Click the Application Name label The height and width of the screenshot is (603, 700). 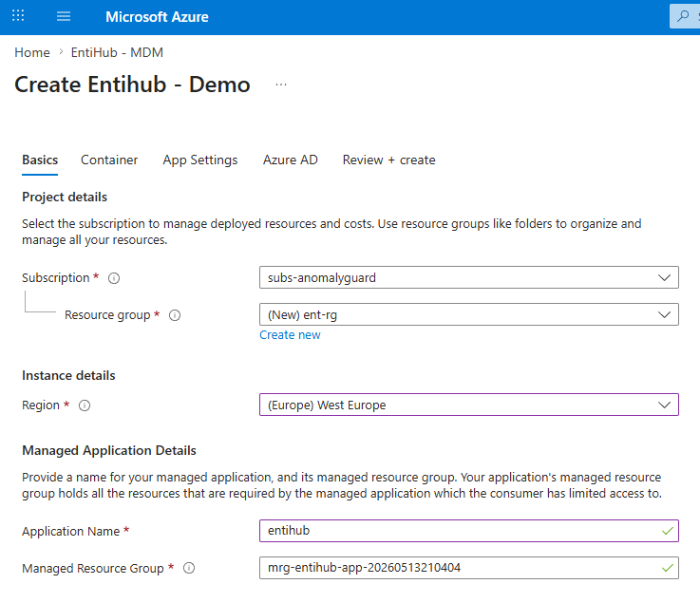[71, 531]
